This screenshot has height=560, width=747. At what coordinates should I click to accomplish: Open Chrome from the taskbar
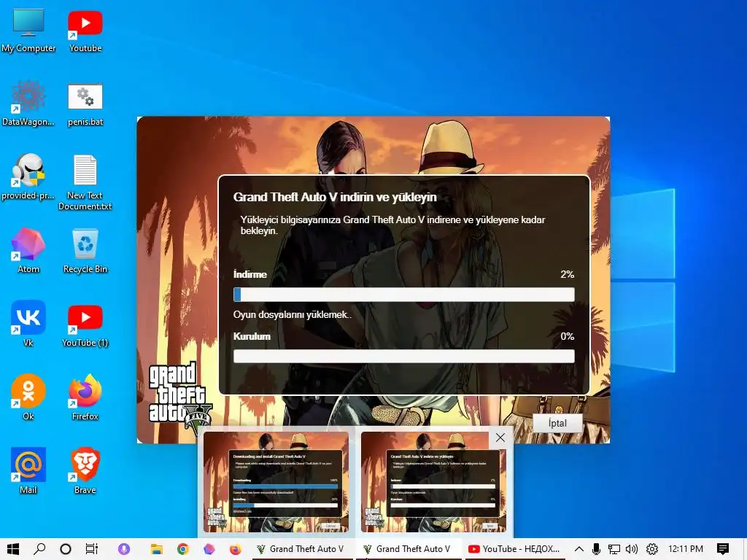pos(182,549)
